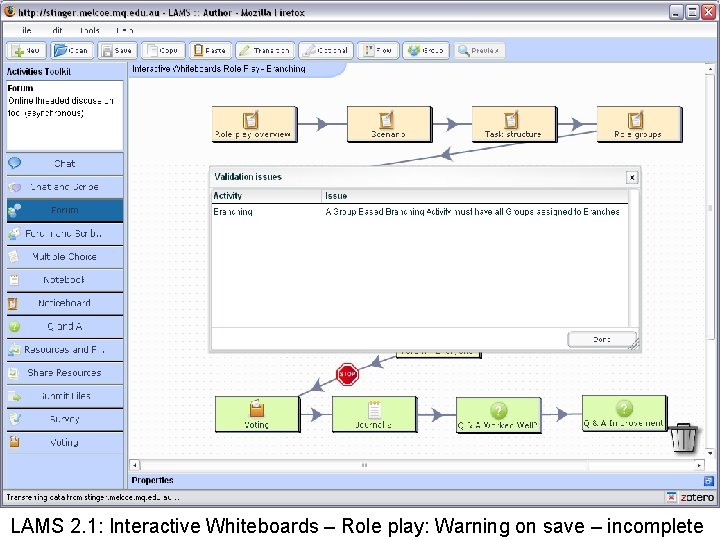Select Multiple Choice activity
The image size is (720, 540).
[x=65, y=256]
